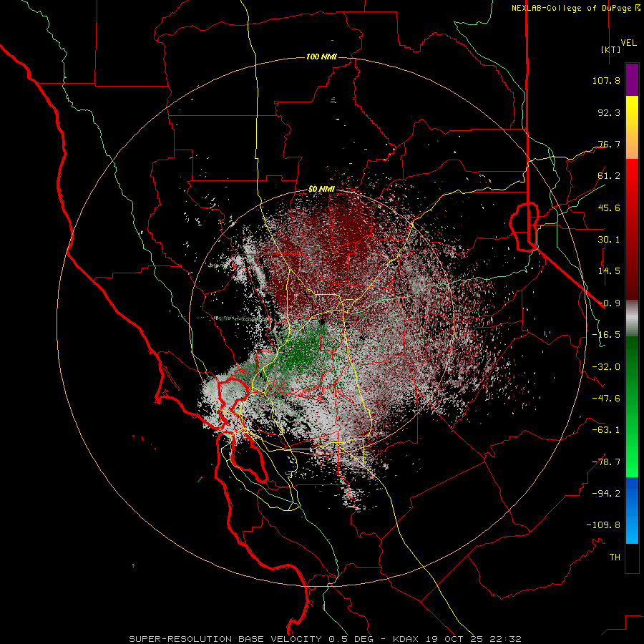This screenshot has width=644, height=644.
Task: Select the 107.8 velocity scale value
Action: click(x=606, y=80)
